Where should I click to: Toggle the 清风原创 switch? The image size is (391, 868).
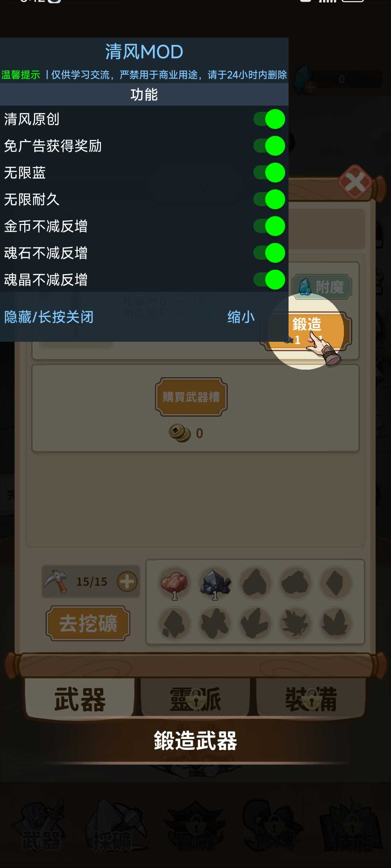pos(269,119)
